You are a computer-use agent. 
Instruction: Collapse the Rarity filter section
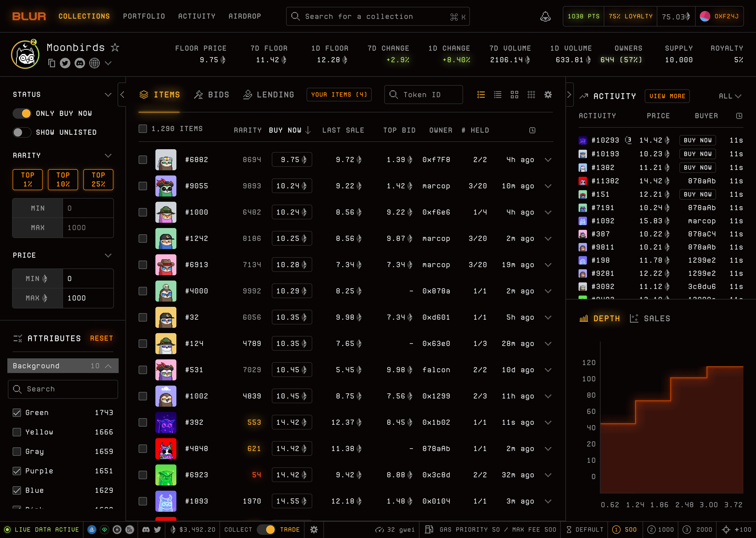click(x=108, y=155)
